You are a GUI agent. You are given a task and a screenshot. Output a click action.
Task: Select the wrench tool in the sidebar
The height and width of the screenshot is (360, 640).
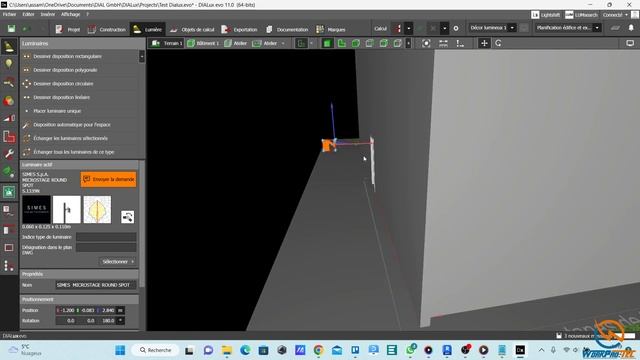[9, 154]
